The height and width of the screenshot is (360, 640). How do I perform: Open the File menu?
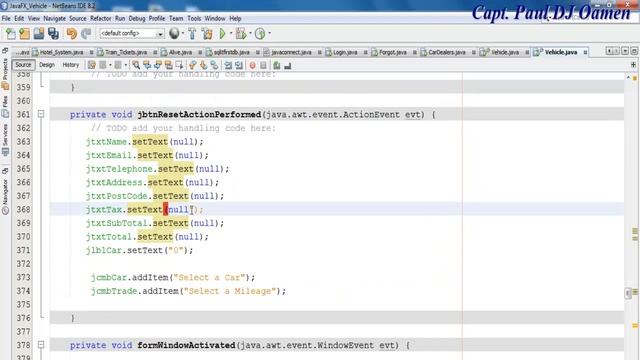[x=6, y=18]
